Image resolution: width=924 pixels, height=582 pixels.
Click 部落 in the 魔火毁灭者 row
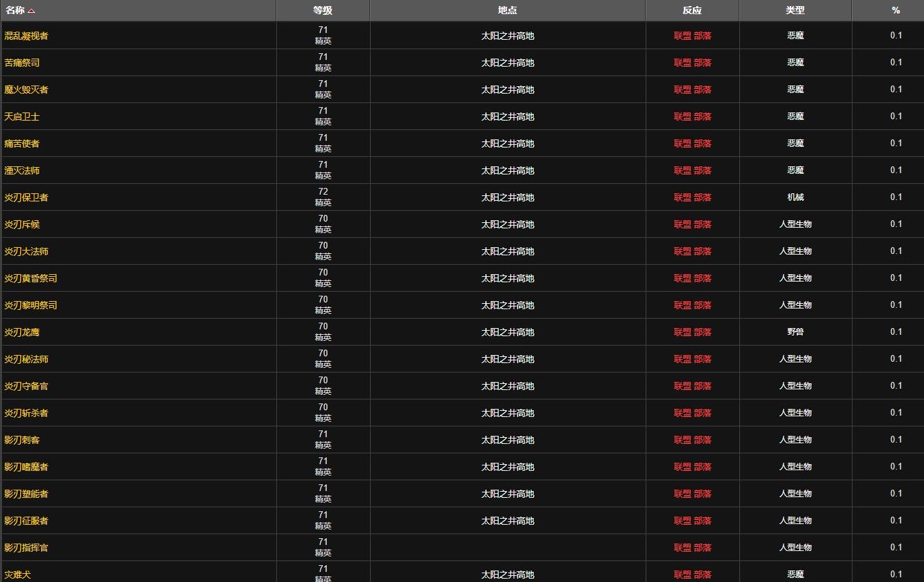(x=703, y=90)
